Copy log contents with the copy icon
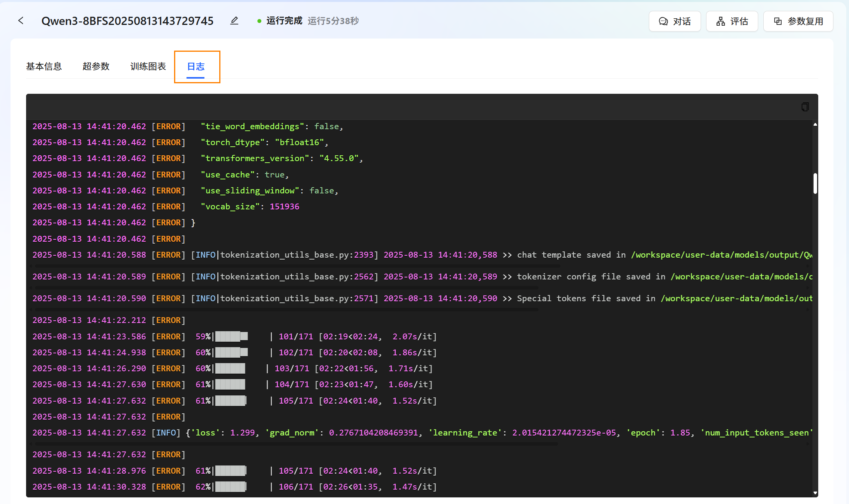 coord(805,107)
